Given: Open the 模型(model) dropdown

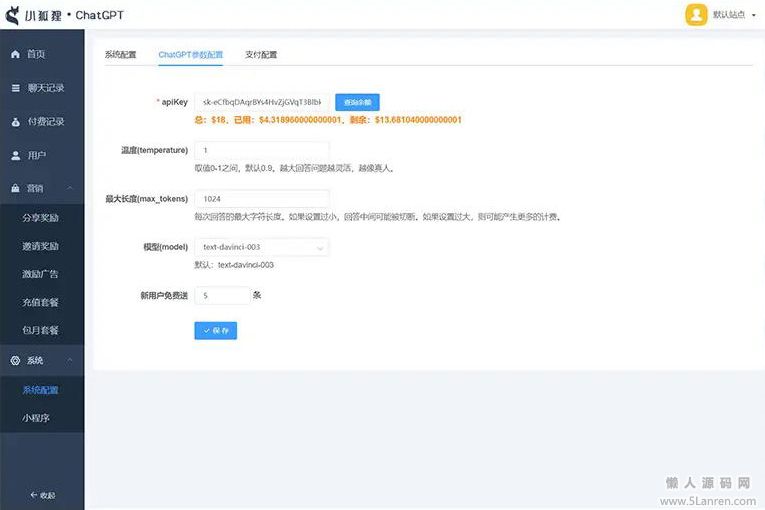Looking at the screenshot, I should click(262, 247).
